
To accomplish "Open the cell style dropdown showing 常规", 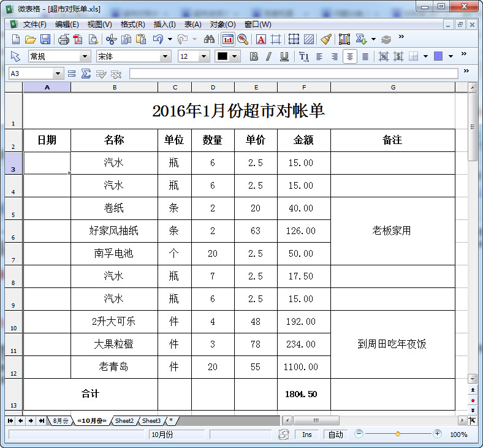I will 85,56.
